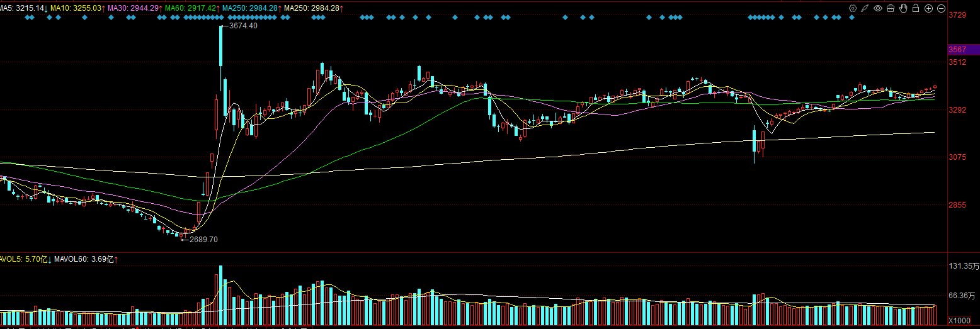980x329 pixels.
Task: Click the 131.35万 volume axis value
Action: [964, 267]
